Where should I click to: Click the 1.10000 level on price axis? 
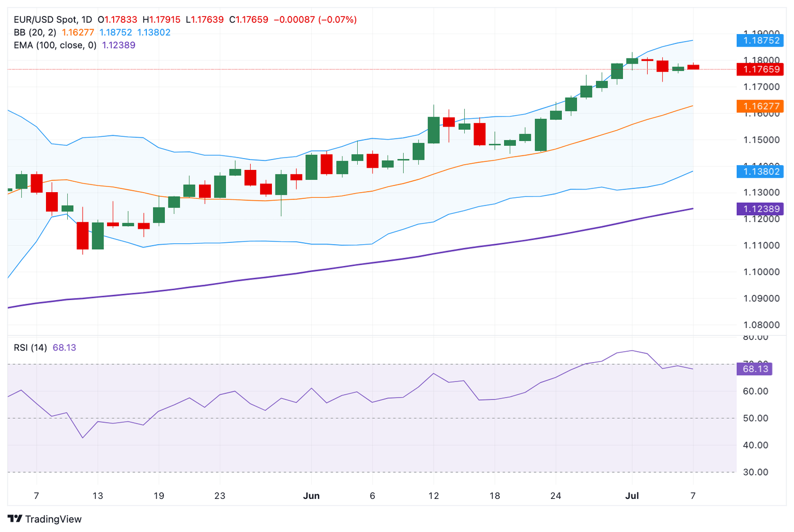click(760, 272)
